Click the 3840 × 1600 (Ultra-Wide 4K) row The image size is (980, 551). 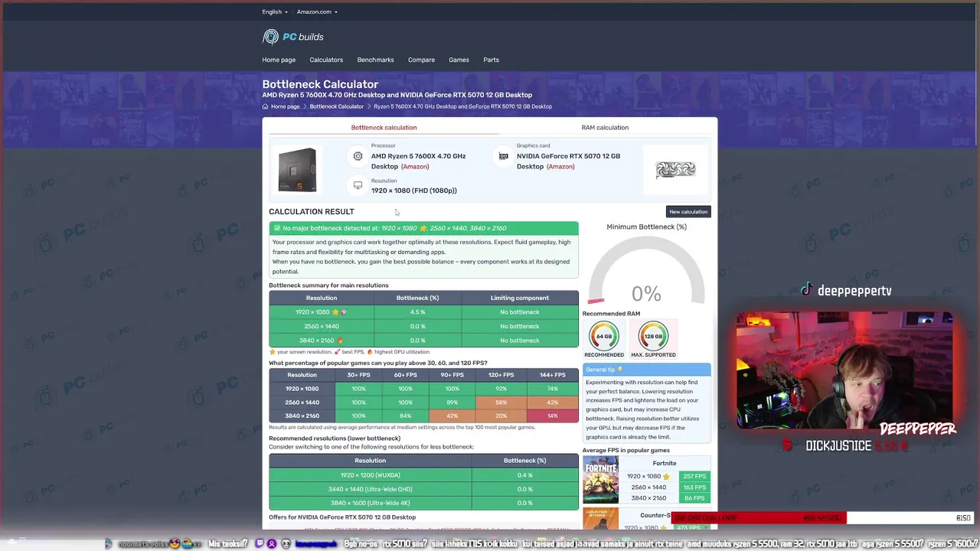pos(423,503)
